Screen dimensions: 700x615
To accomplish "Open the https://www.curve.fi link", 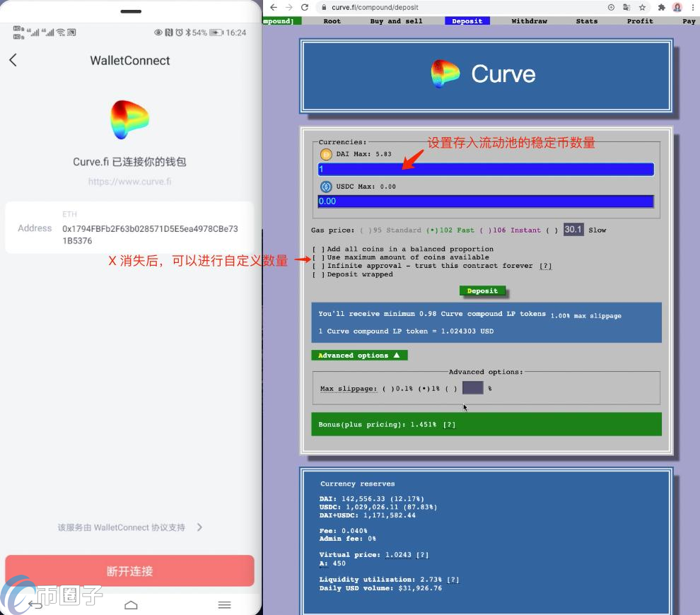I will [x=129, y=182].
